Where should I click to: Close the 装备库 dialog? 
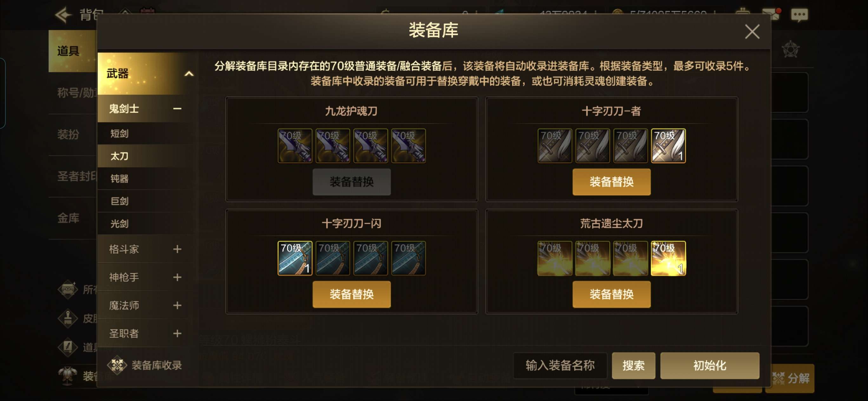(x=752, y=32)
